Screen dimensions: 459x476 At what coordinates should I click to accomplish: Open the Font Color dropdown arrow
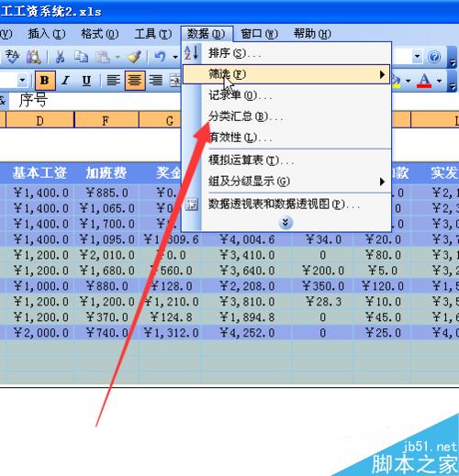pyautogui.click(x=439, y=81)
